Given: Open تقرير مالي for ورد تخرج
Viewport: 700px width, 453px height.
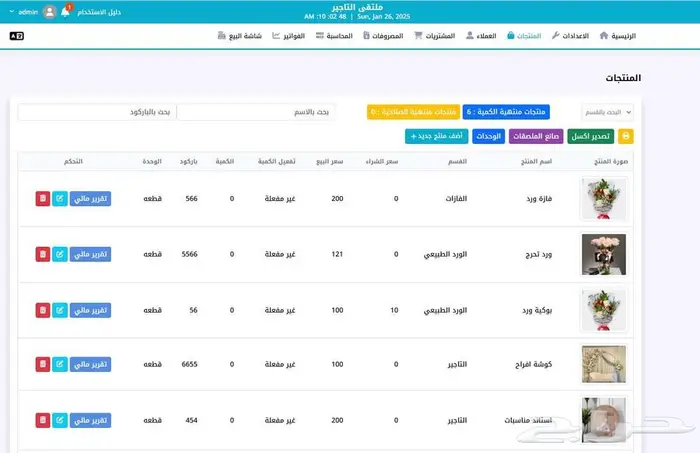Looking at the screenshot, I should click(90, 254).
